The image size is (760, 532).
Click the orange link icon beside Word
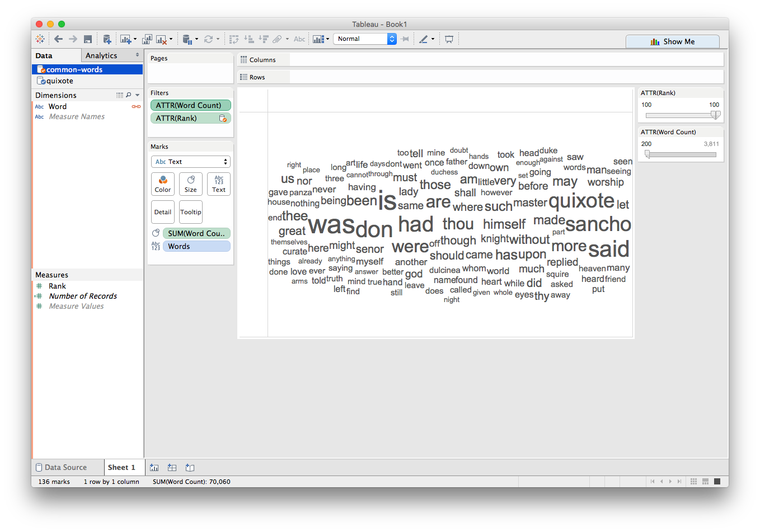coord(136,106)
